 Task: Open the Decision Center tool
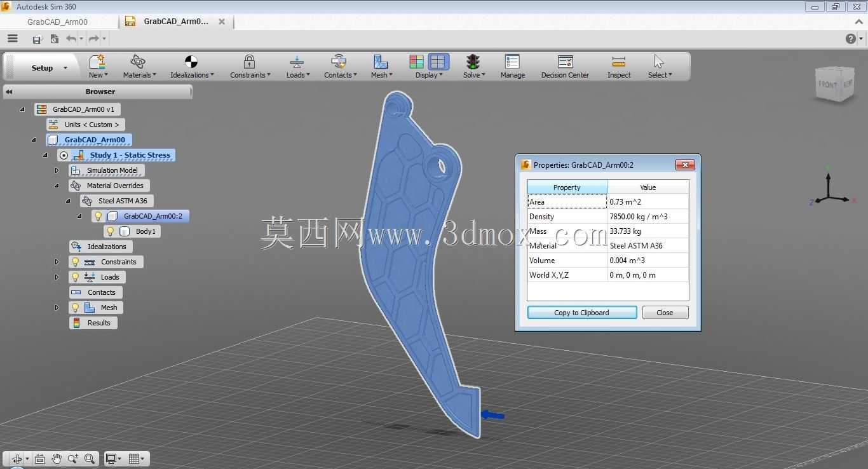tap(565, 67)
